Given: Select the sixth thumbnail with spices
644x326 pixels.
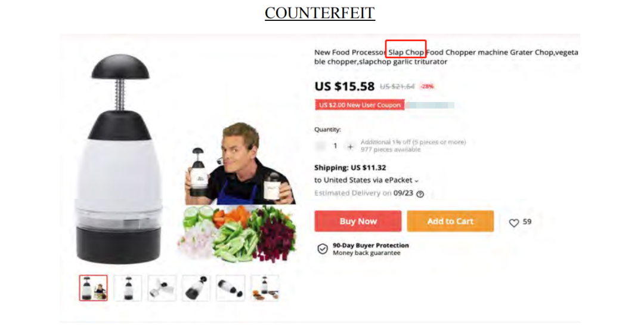Looking at the screenshot, I should coord(265,288).
